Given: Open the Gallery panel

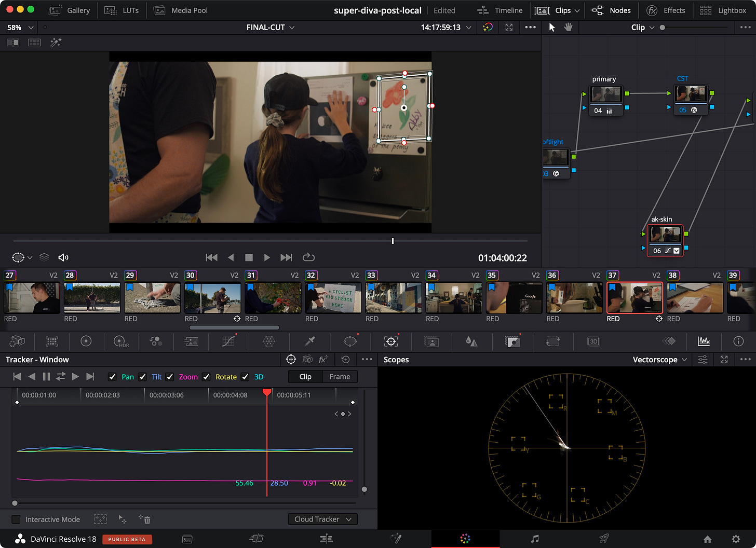Looking at the screenshot, I should (x=70, y=10).
